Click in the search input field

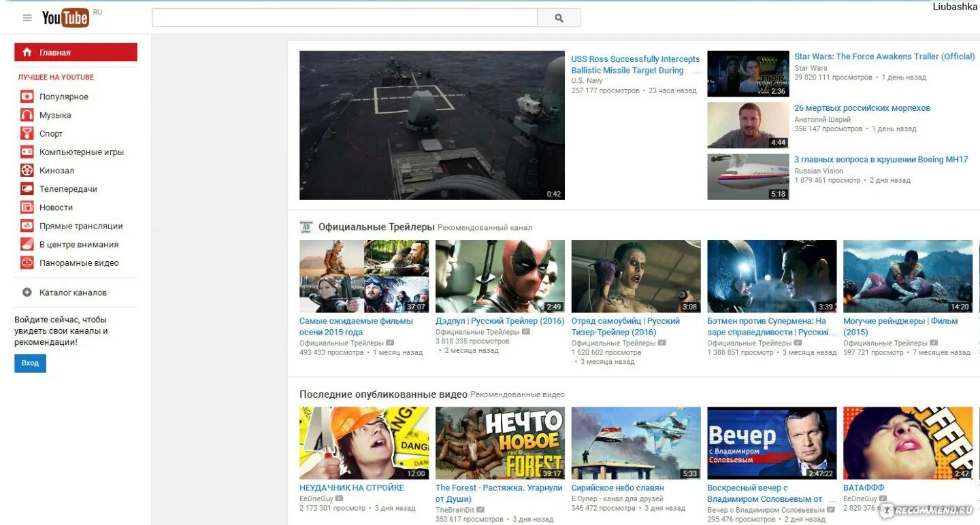[344, 18]
